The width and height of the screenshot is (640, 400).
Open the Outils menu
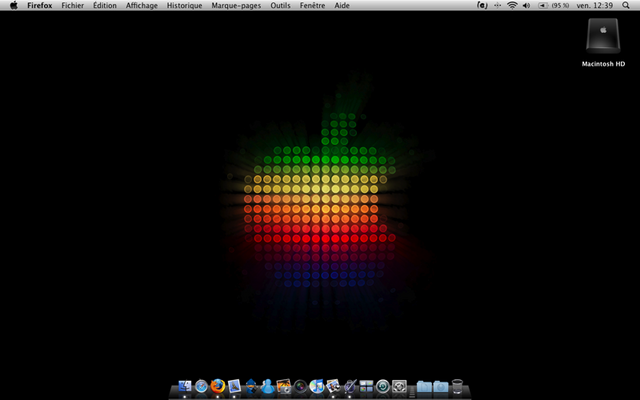coord(280,5)
